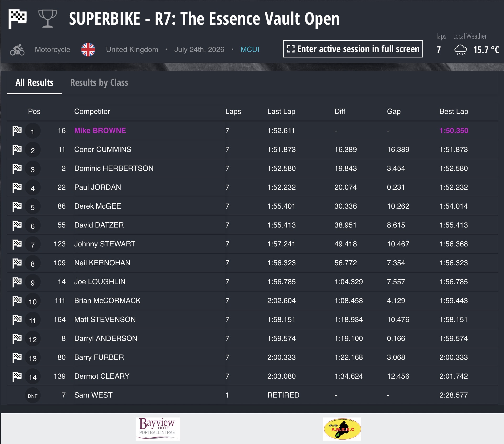This screenshot has width=504, height=444.
Task: Click finish flag icon for Mike BROWNE
Action: [x=17, y=131]
